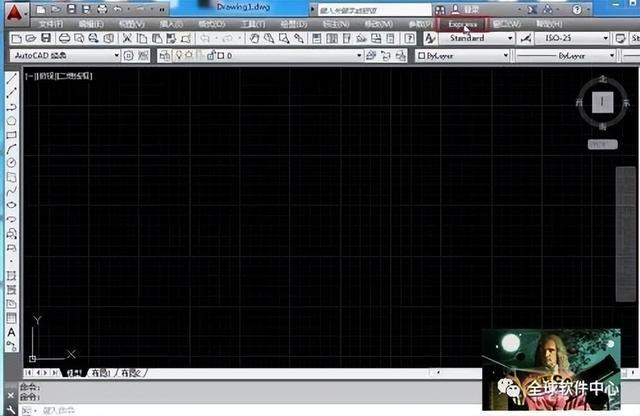This screenshot has height=416, width=640.
Task: Open the Dimension Style manager icon
Action: 526,39
